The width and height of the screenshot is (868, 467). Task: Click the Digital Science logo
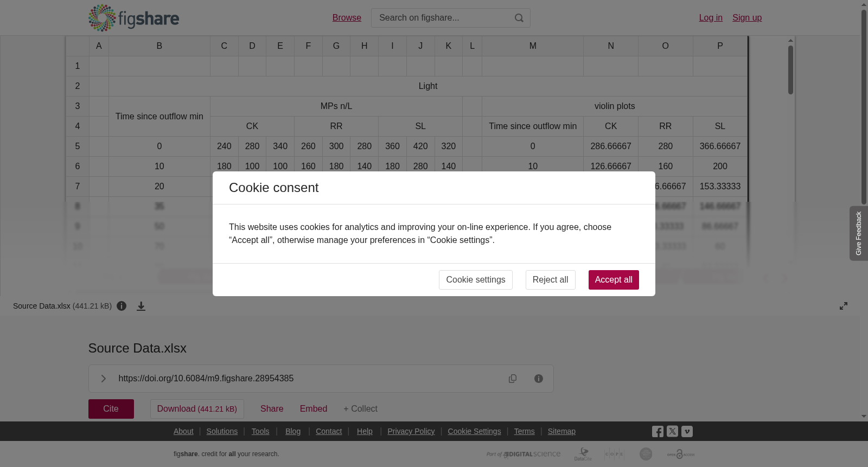point(524,454)
